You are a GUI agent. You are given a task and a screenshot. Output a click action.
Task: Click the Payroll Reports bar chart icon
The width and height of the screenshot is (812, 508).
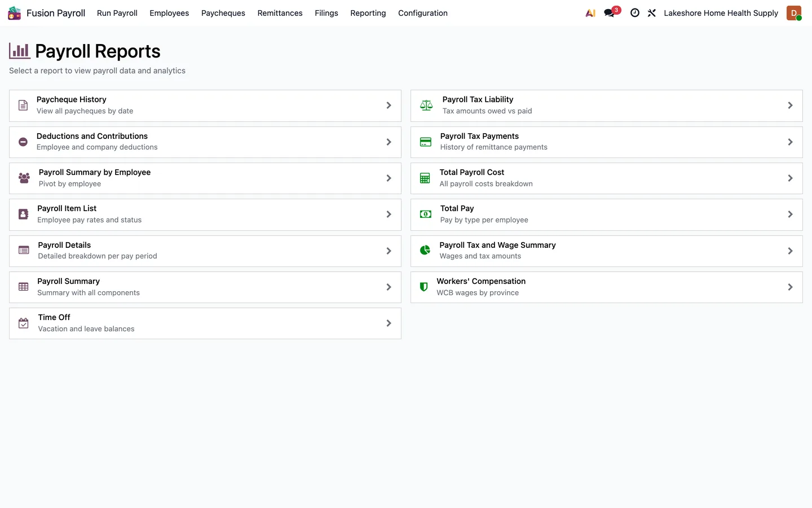(20, 51)
